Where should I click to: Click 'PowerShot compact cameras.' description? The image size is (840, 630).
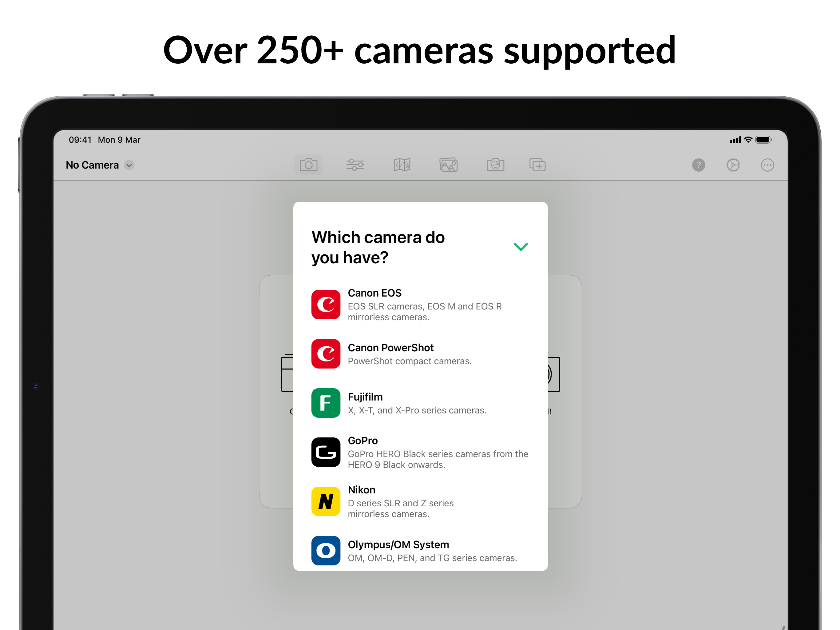pos(410,361)
